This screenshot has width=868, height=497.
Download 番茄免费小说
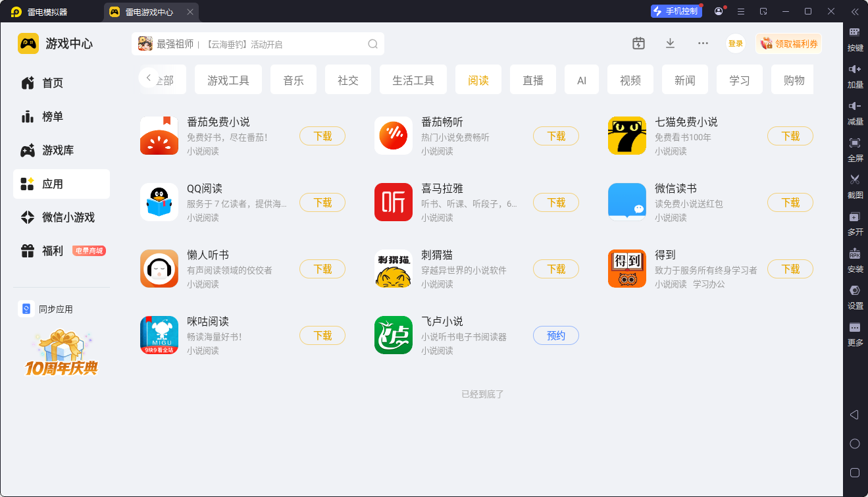point(322,136)
